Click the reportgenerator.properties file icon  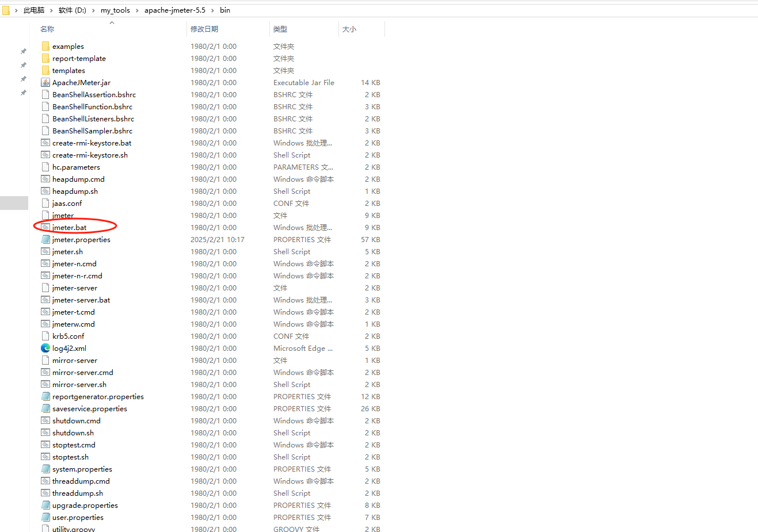(x=45, y=396)
